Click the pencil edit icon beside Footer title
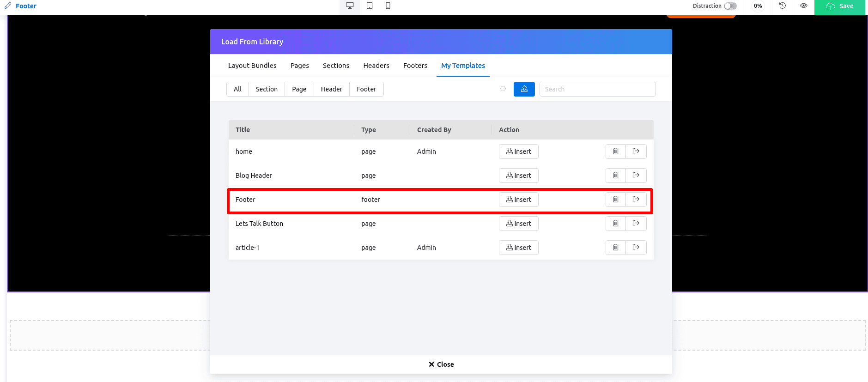This screenshot has width=868, height=382. 8,6
